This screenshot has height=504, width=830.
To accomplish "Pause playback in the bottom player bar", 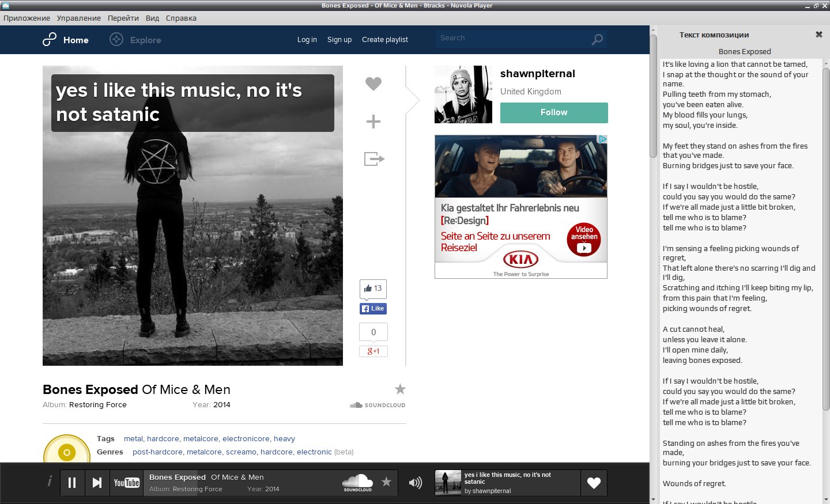I will pos(72,483).
